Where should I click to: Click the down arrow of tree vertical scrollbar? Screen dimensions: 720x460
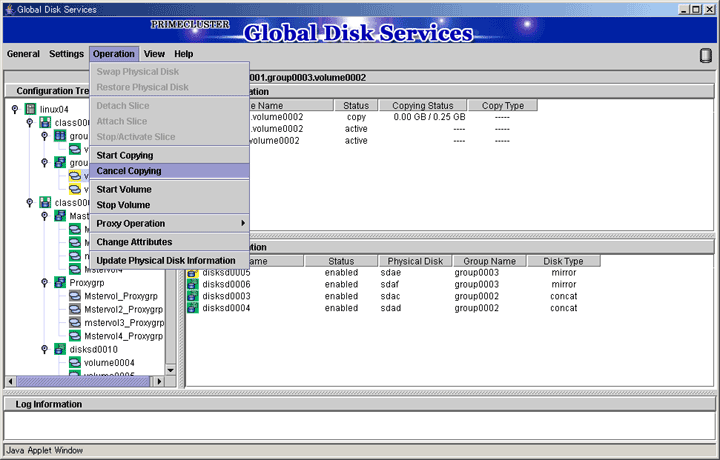coord(170,370)
